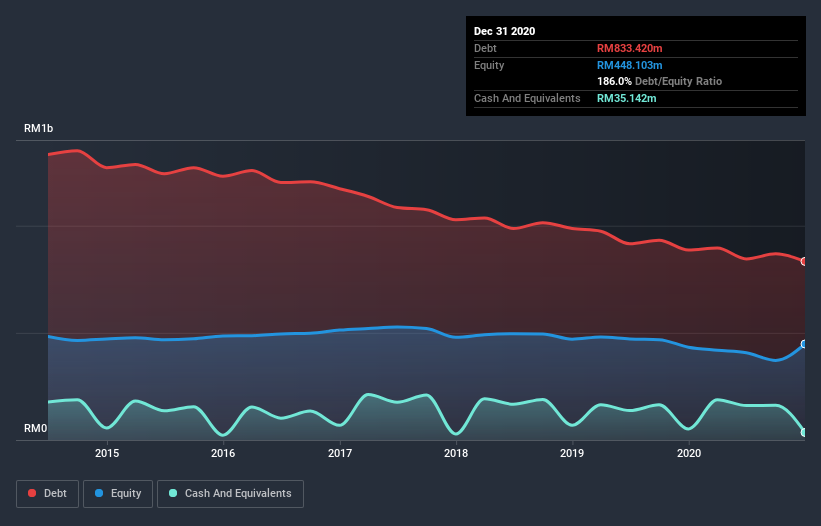
Task: Click the Debt label in tooltip
Action: click(x=485, y=48)
